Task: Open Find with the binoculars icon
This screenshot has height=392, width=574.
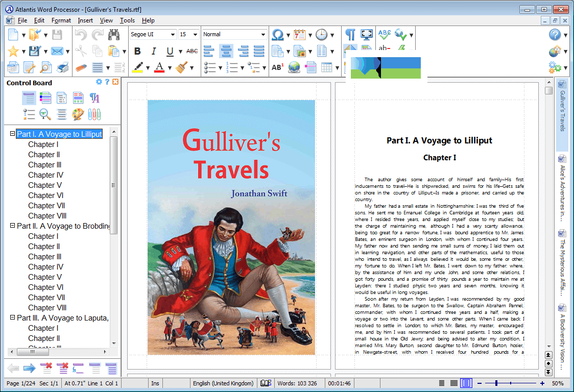Action: (x=114, y=35)
